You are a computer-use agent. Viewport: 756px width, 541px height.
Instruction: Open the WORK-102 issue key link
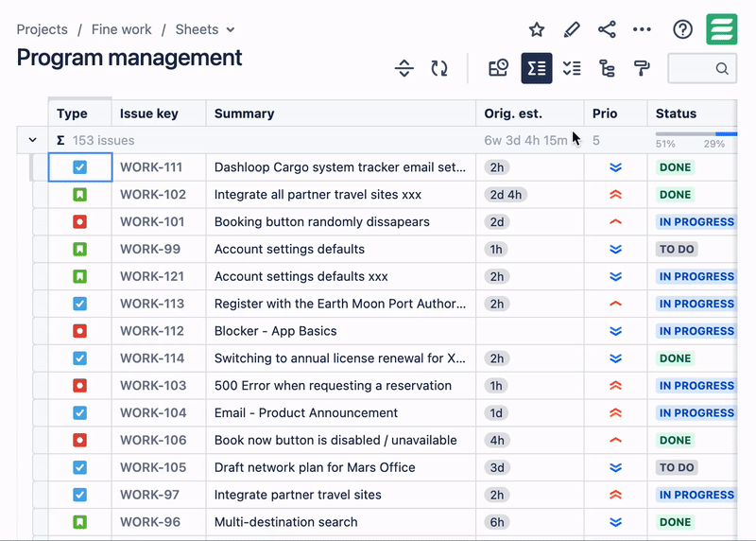[152, 195]
